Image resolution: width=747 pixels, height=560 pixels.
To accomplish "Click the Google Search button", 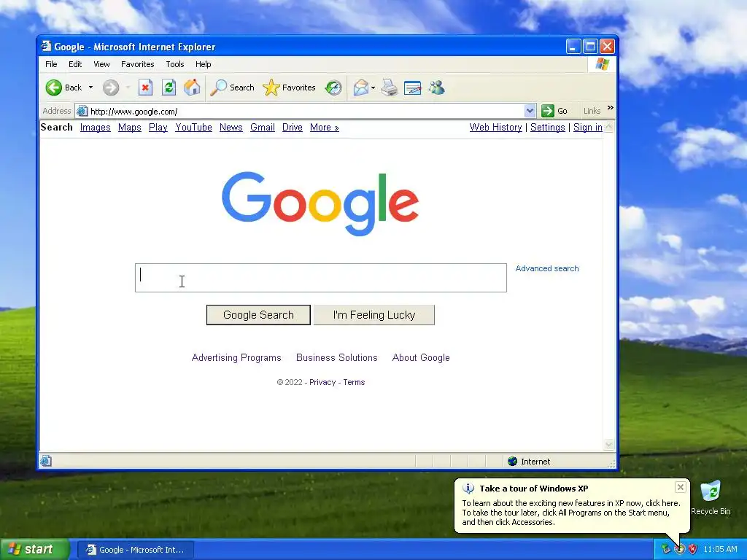I will [258, 315].
